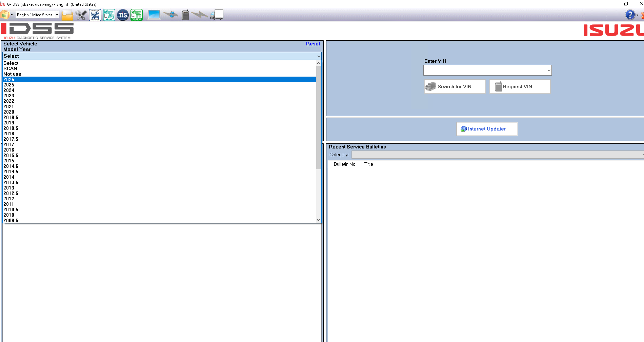Select model year 2014.6

[159, 166]
